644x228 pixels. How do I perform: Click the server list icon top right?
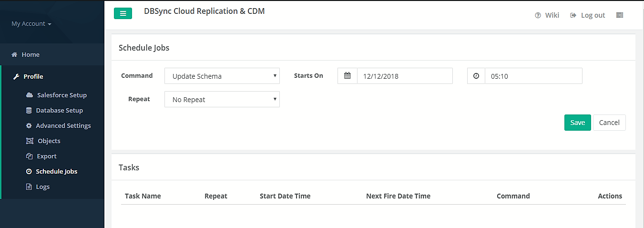pyautogui.click(x=619, y=15)
